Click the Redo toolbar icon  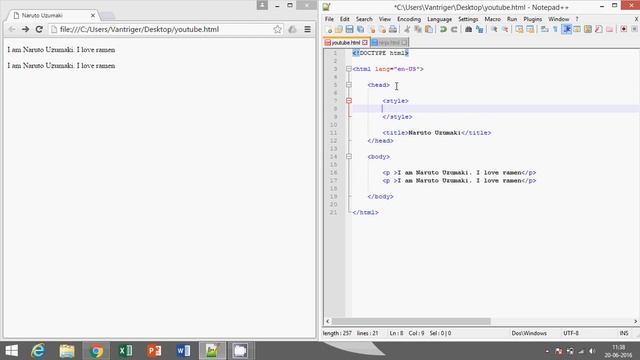pos(454,29)
